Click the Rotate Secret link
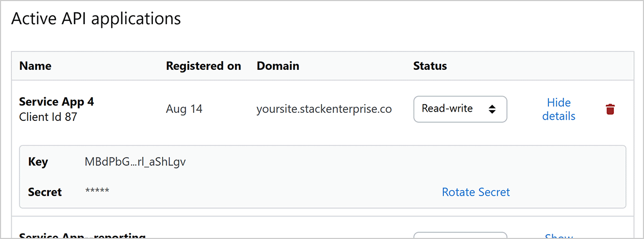Screen dimensions: 644x239 tap(475, 192)
